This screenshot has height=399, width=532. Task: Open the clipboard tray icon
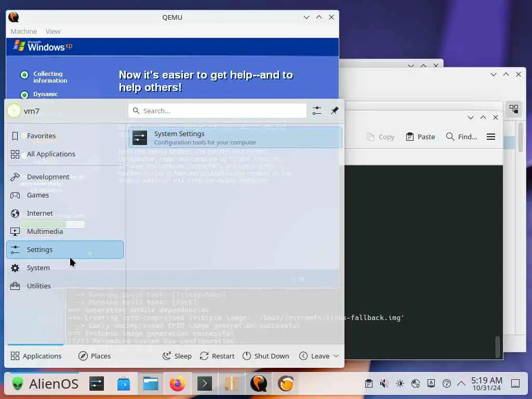pos(368,384)
